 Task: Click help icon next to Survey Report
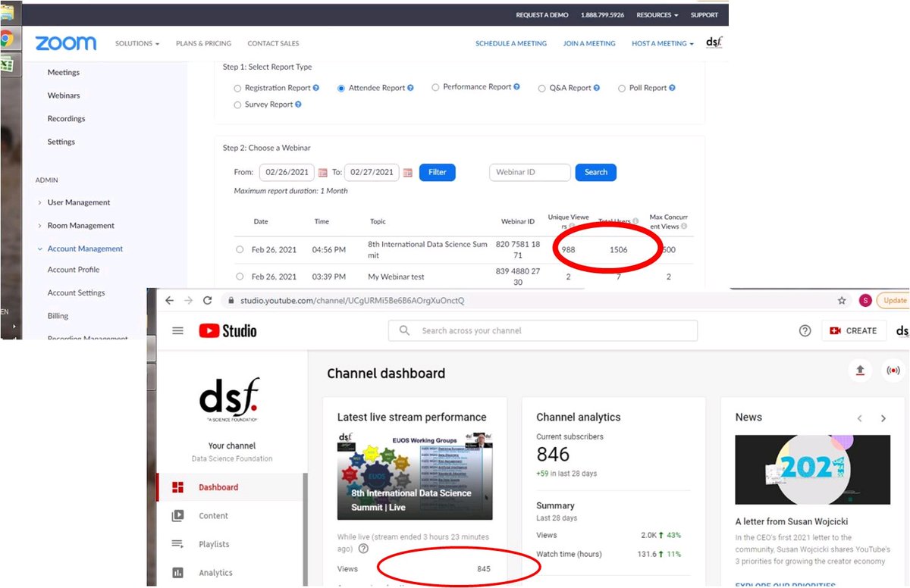tap(298, 105)
